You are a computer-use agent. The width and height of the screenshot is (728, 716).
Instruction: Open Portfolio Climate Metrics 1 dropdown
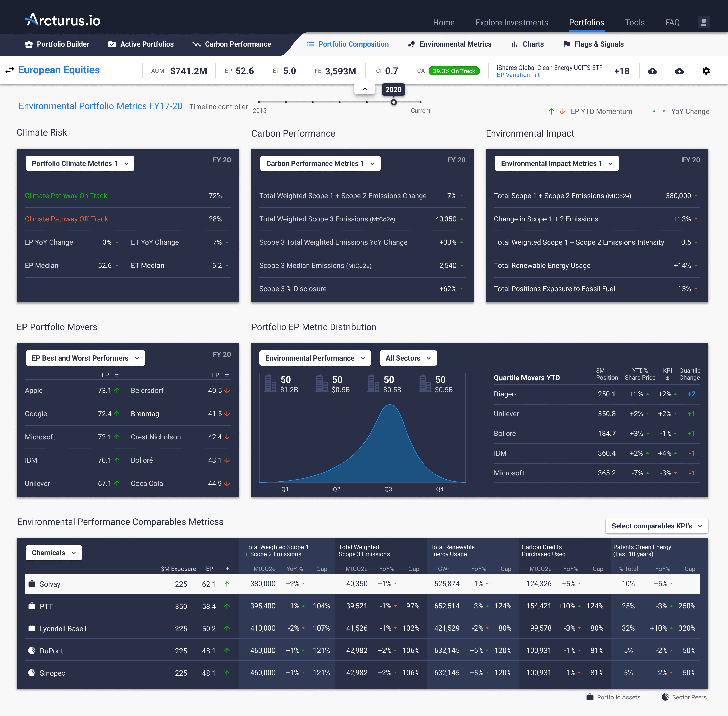80,163
